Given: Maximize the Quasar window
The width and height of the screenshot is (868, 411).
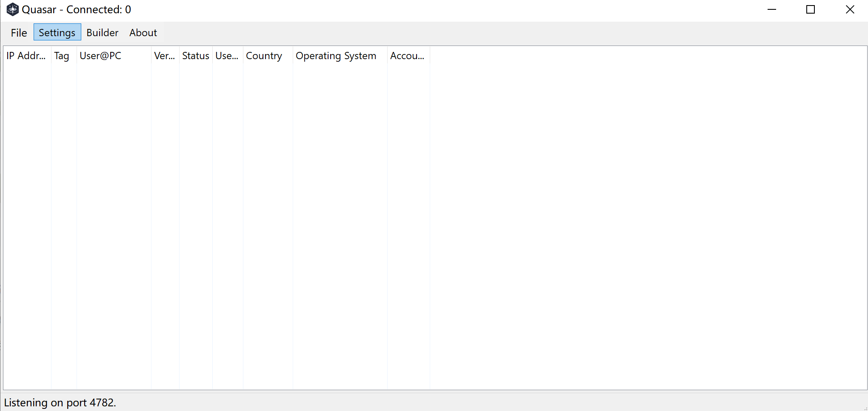Looking at the screenshot, I should coord(811,9).
